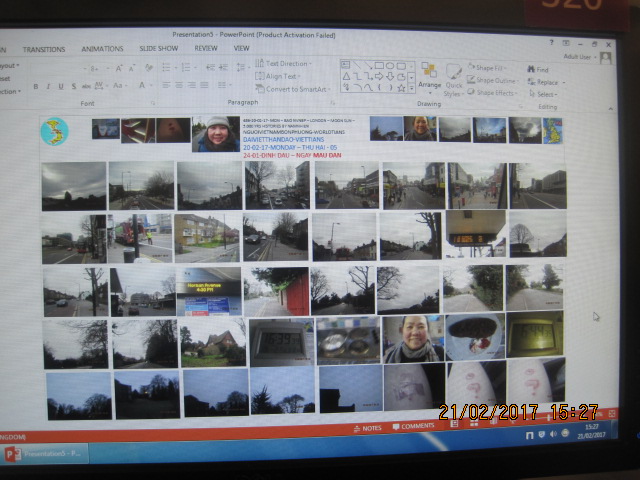Screen dimensions: 640x480
Task: Open the VIEW tab
Action: coord(241,48)
